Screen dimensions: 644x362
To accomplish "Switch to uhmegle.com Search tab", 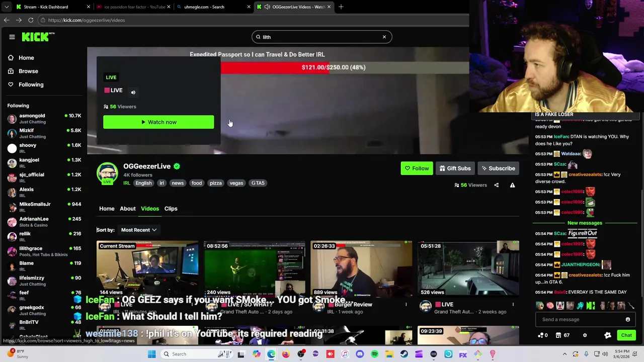I will (213, 7).
